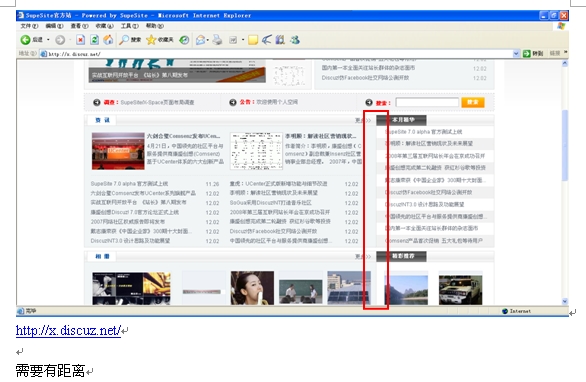Click the Refresh page icon
Screen dimensions: 586x382
pyautogui.click(x=95, y=40)
